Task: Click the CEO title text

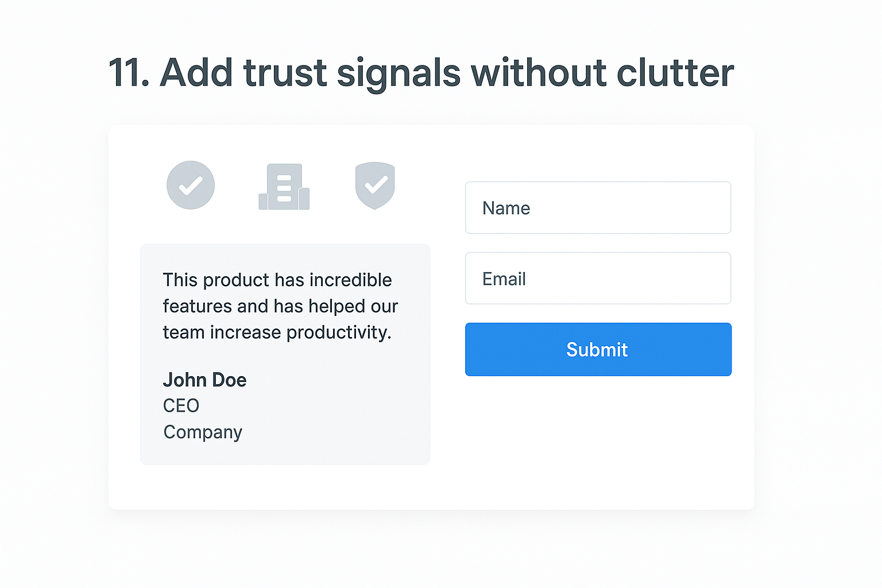Action: 181,405
